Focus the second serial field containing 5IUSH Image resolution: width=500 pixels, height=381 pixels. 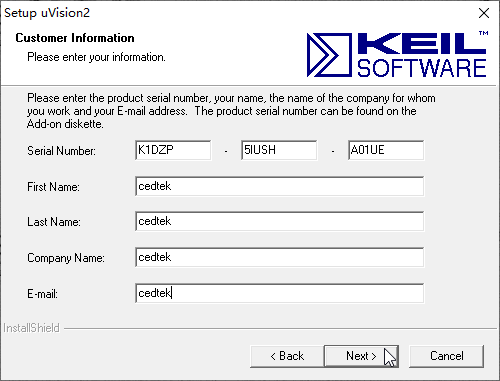(x=279, y=150)
